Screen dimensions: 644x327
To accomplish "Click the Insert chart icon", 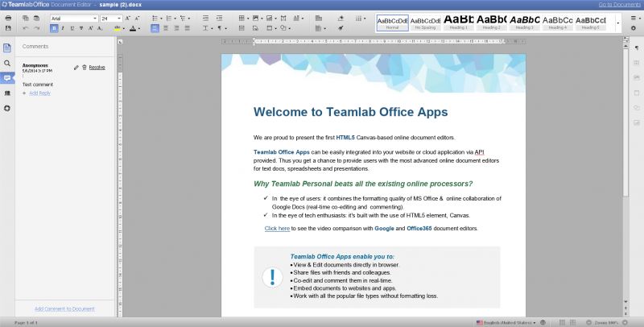I will [x=271, y=19].
